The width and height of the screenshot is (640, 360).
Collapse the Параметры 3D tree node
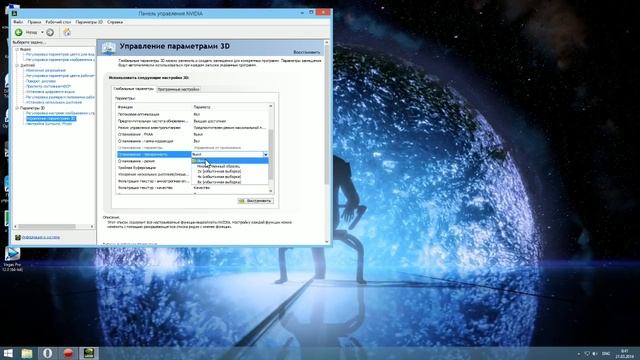tap(17, 108)
